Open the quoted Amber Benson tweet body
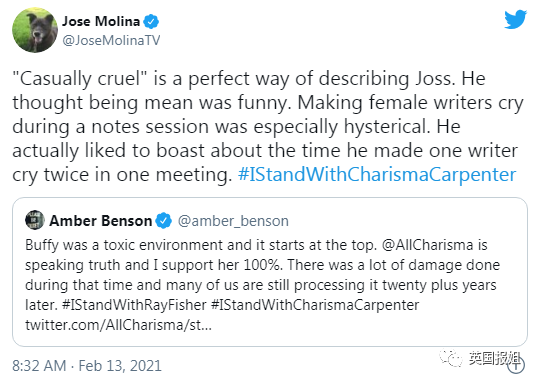537x382 pixels. pos(262,284)
